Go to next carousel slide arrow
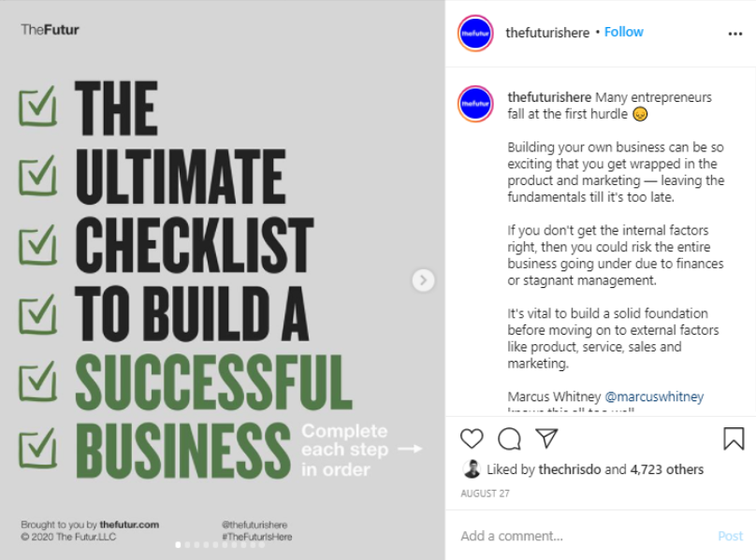 (423, 280)
